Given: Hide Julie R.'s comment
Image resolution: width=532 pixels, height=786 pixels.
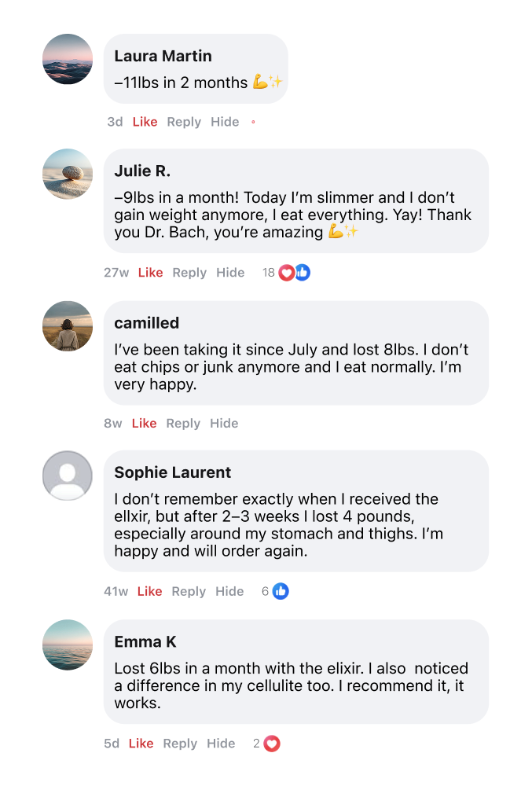Looking at the screenshot, I should 230,273.
